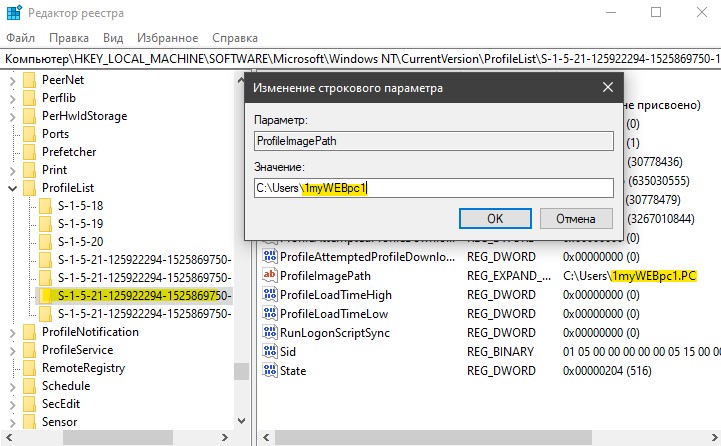Click the tree pane vertical scrollbar thumb
The width and height of the screenshot is (721, 446).
[241, 372]
